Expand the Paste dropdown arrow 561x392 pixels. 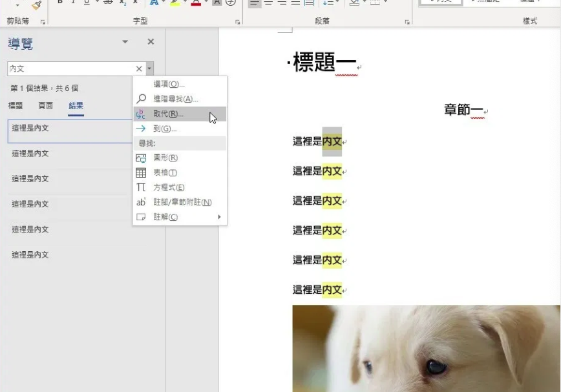tap(17, 5)
